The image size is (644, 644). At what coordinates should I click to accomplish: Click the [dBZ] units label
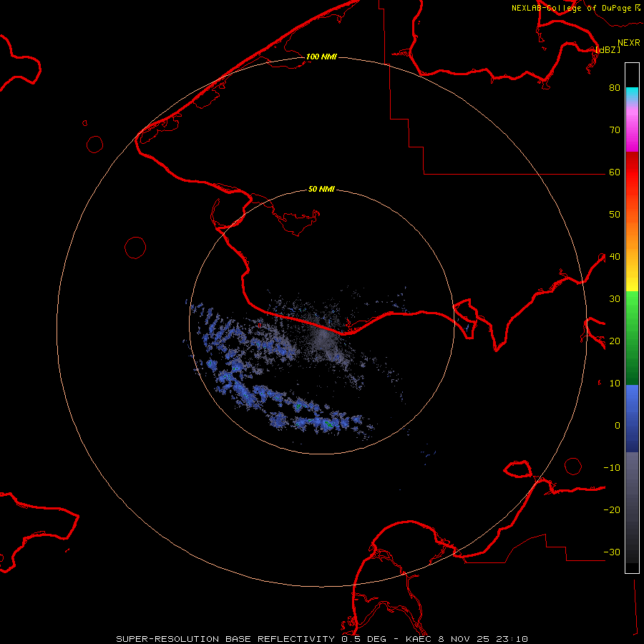[608, 49]
